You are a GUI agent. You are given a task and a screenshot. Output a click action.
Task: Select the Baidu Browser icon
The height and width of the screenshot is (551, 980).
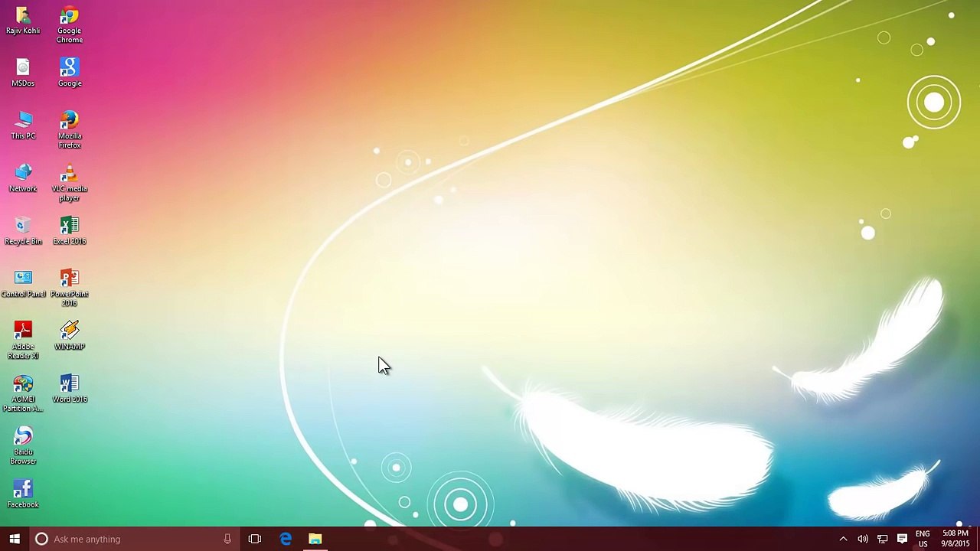pos(23,446)
